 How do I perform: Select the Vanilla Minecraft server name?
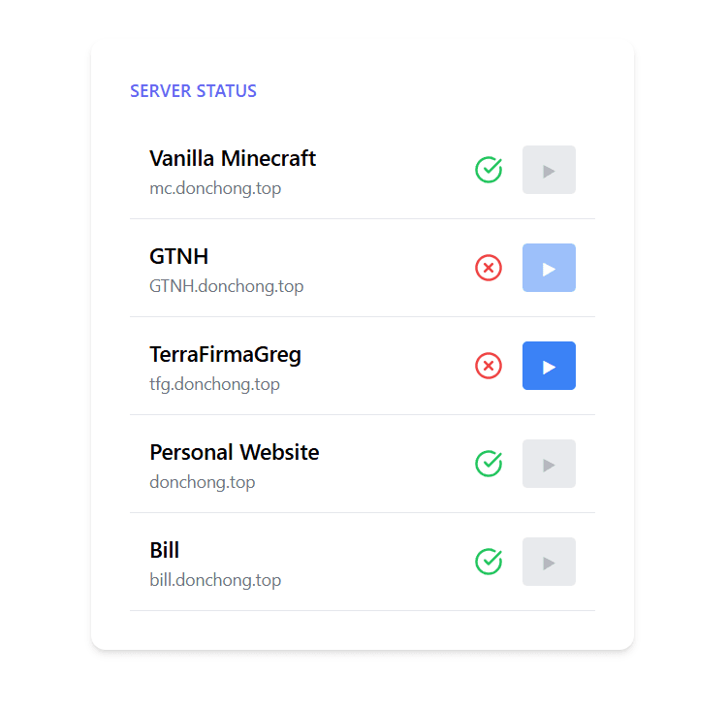pos(233,158)
